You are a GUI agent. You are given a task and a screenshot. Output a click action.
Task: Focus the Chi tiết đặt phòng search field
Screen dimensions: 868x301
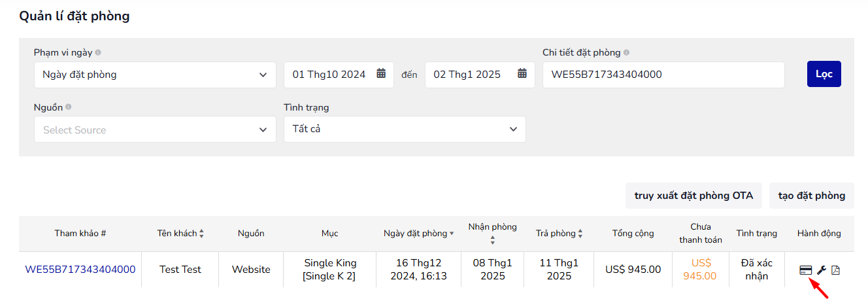(x=663, y=75)
